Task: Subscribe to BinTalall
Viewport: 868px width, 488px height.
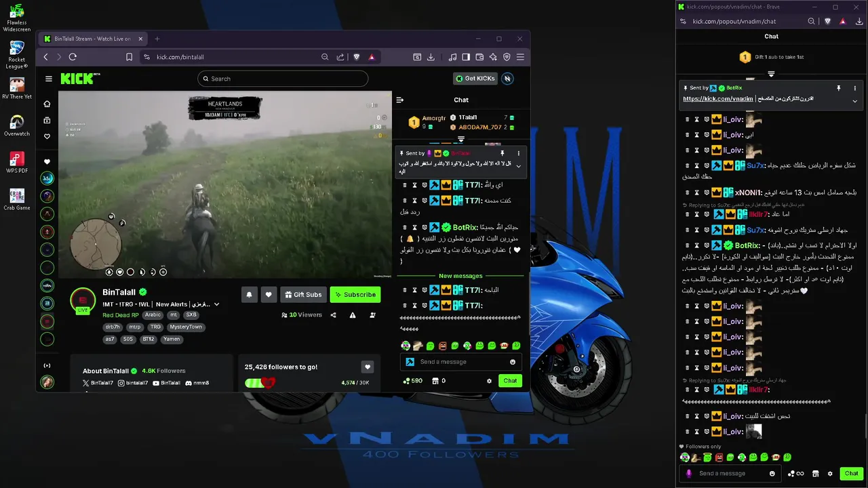Action: [355, 295]
